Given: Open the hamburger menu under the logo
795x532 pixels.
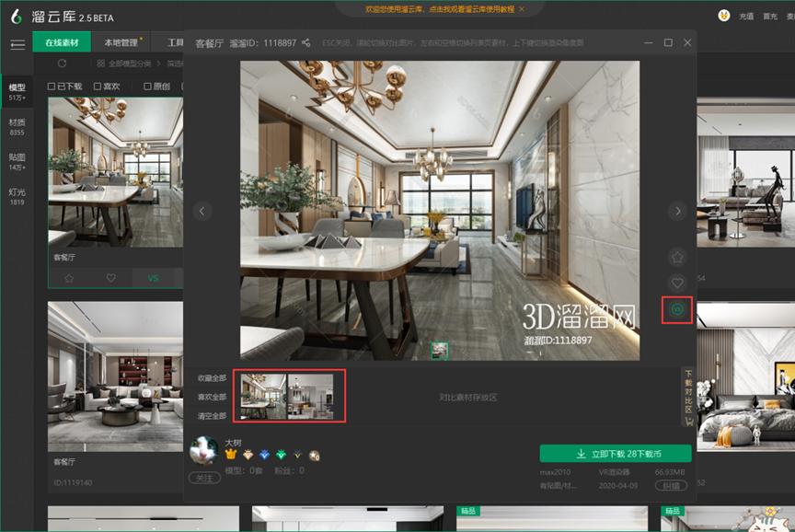Looking at the screenshot, I should pos(17,44).
